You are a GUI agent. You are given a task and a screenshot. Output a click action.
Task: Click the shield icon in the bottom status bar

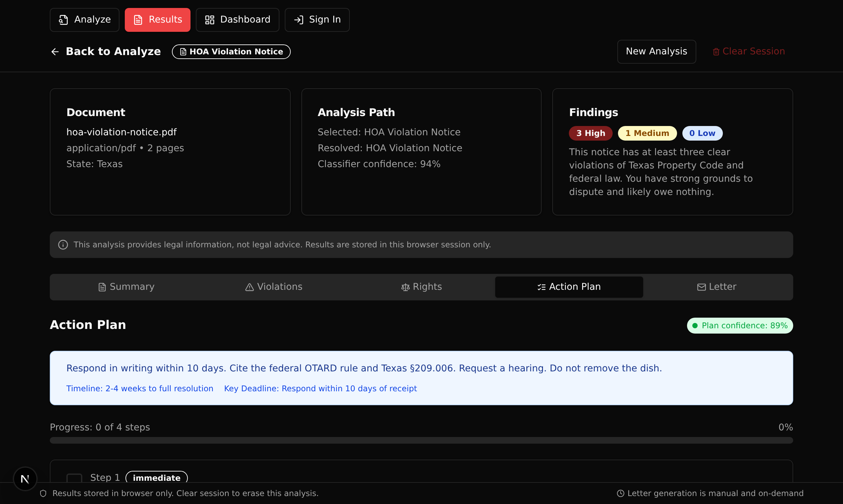tap(43, 493)
